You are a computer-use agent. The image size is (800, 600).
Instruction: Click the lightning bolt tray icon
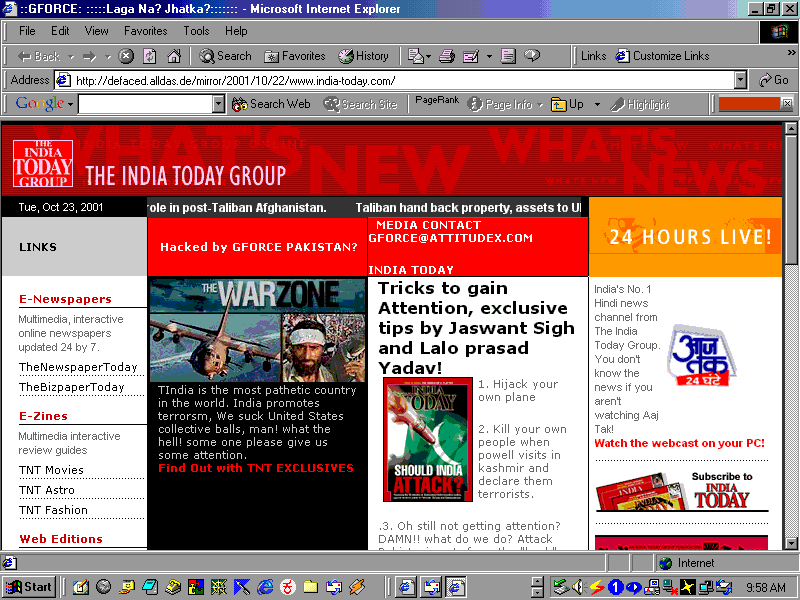click(x=596, y=588)
